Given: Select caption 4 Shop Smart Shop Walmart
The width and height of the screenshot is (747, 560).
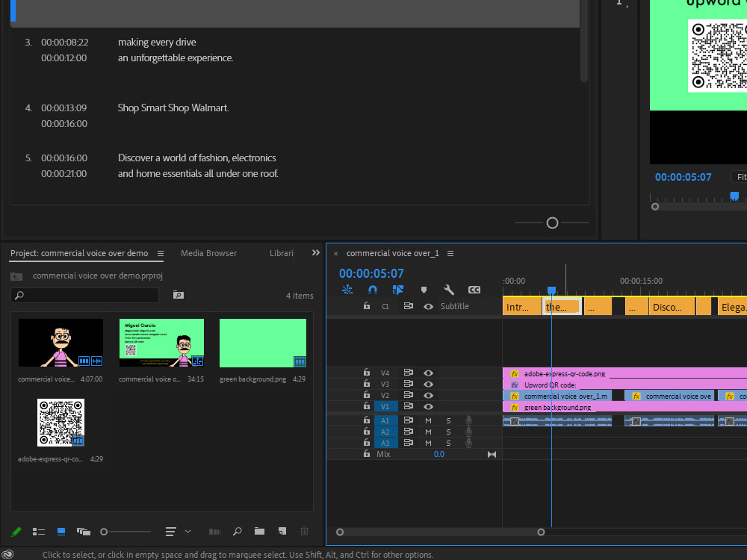Looking at the screenshot, I should coord(173,108).
